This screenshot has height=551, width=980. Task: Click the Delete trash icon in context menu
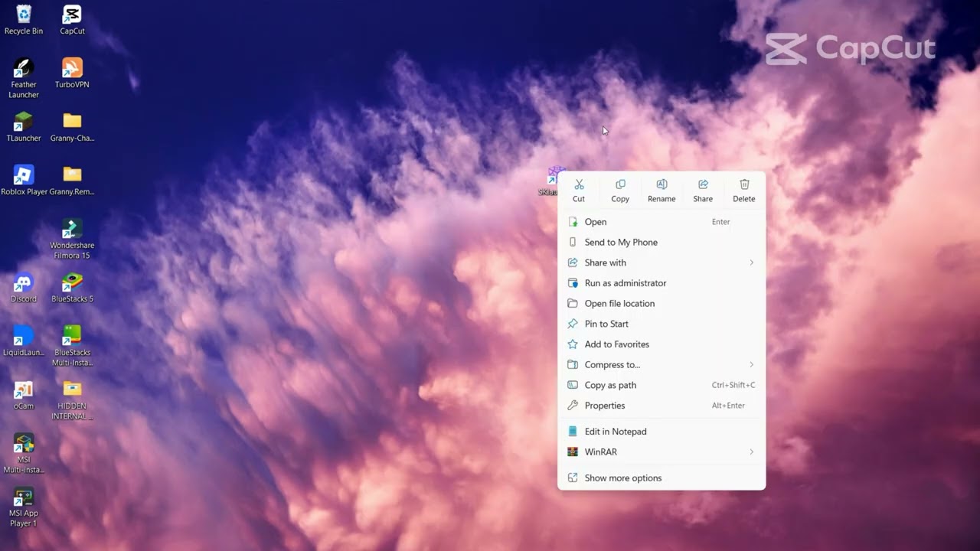(744, 191)
